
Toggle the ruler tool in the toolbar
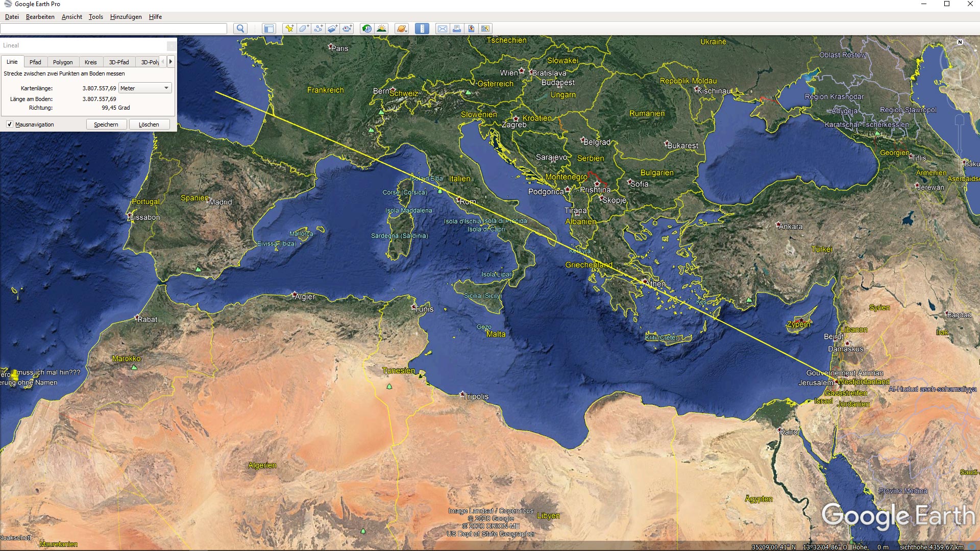point(422,29)
